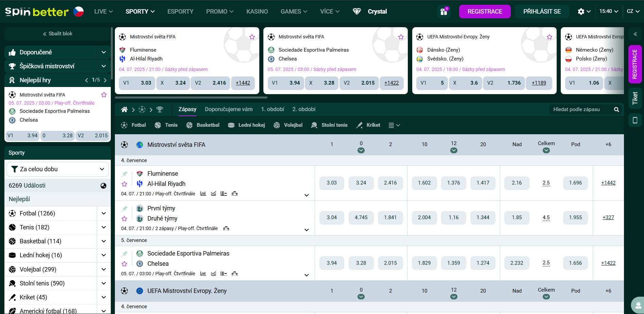Select the Stolní tenis sport filter
The width and height of the screenshot is (644, 314).
point(329,125)
